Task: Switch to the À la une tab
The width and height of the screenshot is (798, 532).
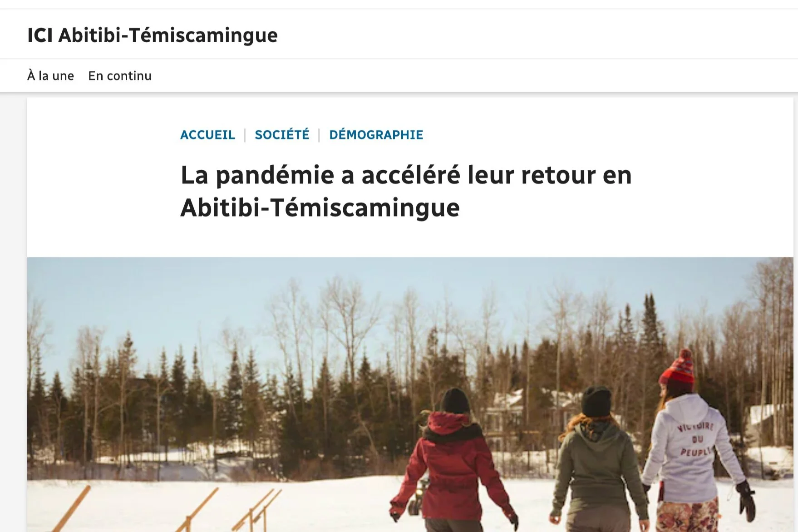Action: (50, 75)
